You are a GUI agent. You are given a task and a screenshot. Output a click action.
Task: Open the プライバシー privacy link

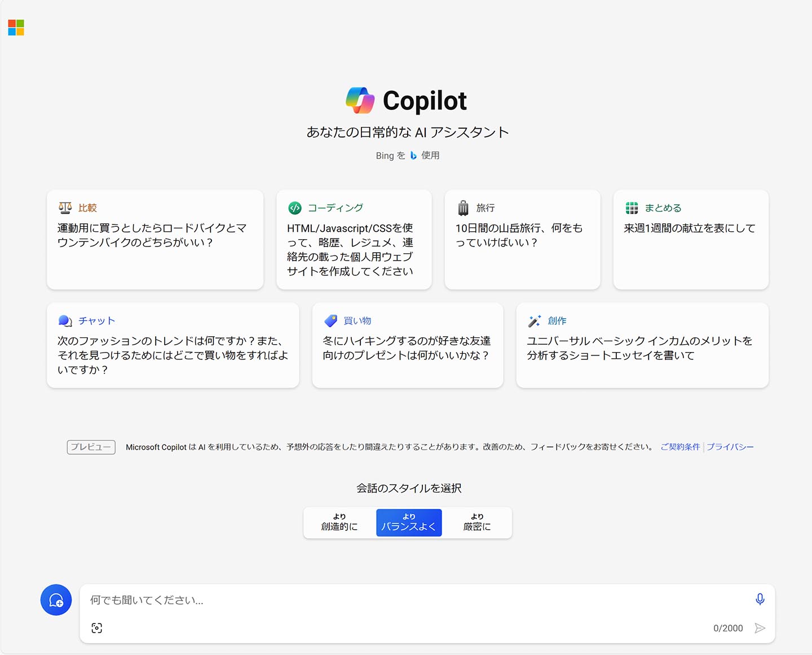pos(730,447)
